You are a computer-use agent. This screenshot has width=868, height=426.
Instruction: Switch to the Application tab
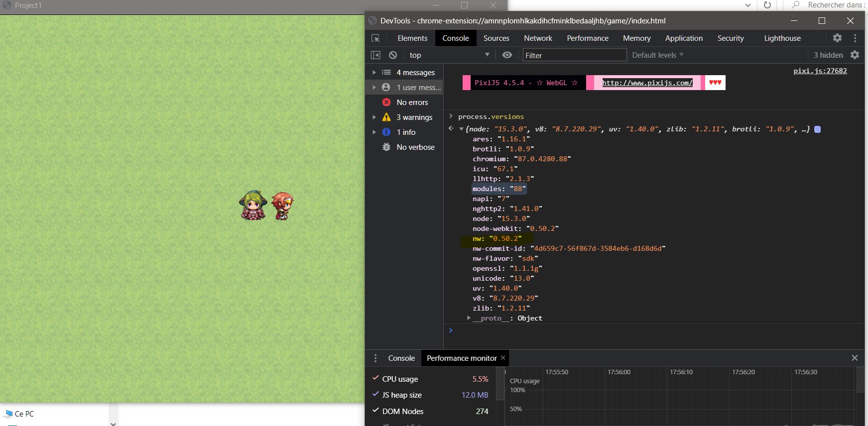684,38
